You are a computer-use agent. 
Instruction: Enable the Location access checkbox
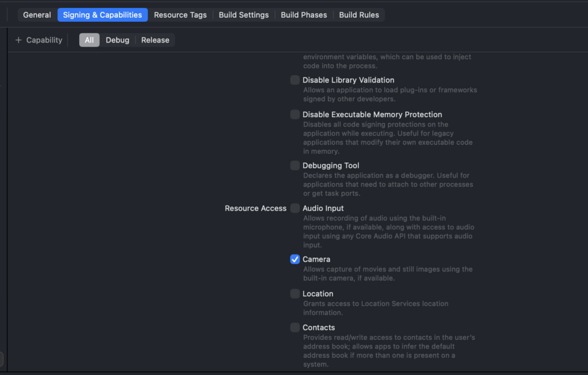coord(295,294)
